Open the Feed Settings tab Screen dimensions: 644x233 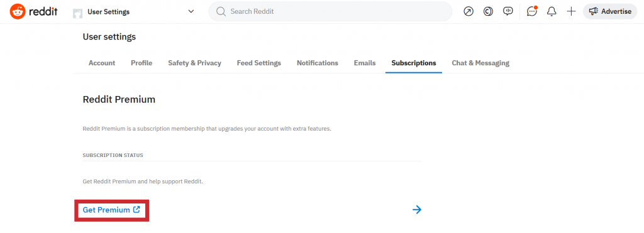coord(259,63)
